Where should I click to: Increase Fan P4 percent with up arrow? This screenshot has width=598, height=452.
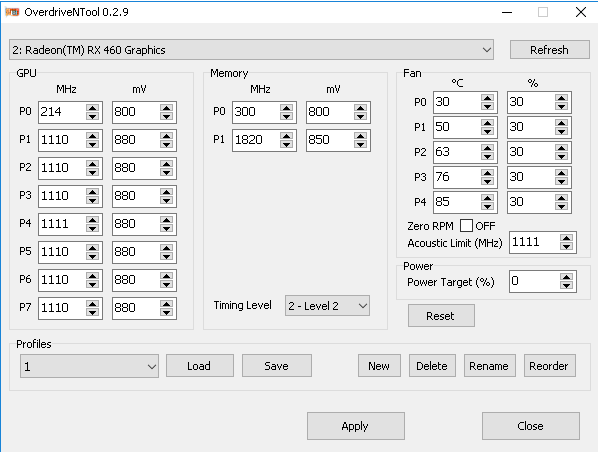pyautogui.click(x=561, y=198)
